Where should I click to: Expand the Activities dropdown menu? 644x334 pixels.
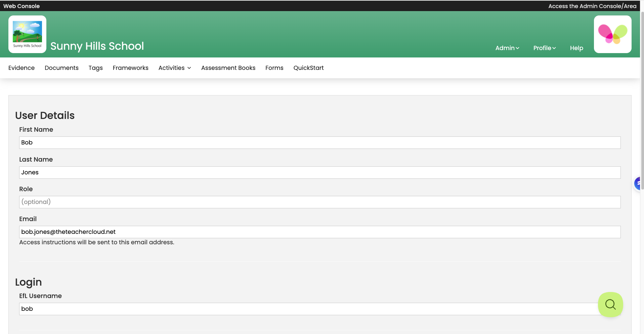175,68
